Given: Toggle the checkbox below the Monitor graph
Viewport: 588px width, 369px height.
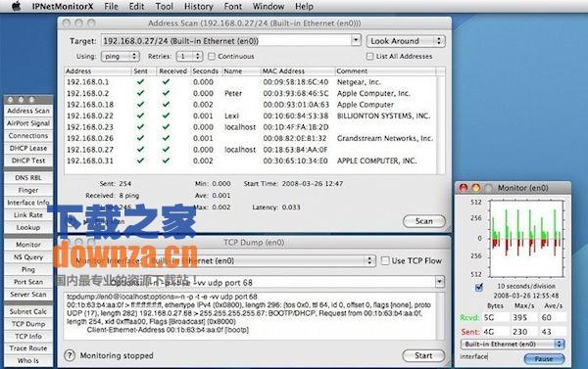Looking at the screenshot, I should click(479, 288).
